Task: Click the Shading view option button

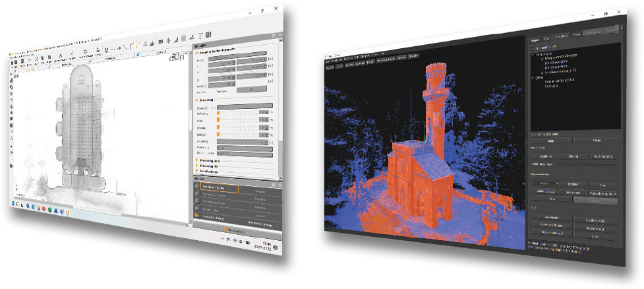Action: tap(573, 156)
